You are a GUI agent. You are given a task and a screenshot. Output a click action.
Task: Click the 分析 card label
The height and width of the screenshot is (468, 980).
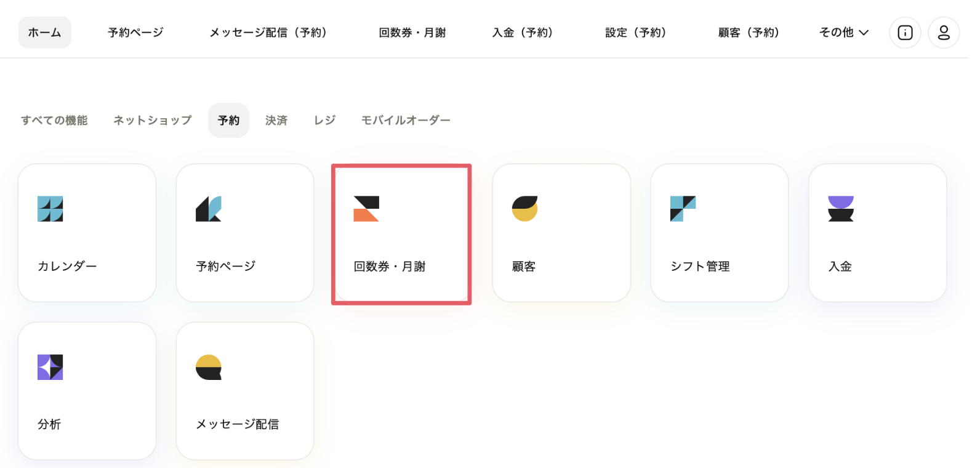coord(49,424)
